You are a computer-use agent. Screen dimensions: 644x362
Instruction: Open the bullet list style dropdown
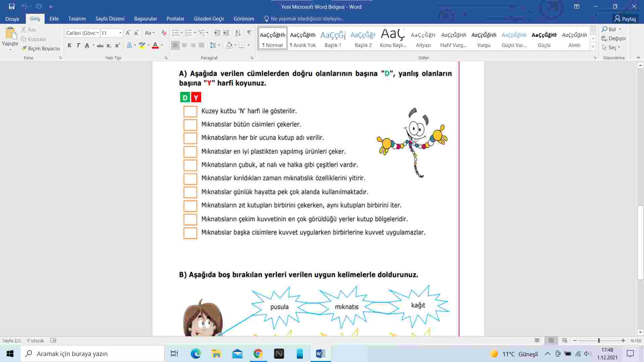[181, 33]
